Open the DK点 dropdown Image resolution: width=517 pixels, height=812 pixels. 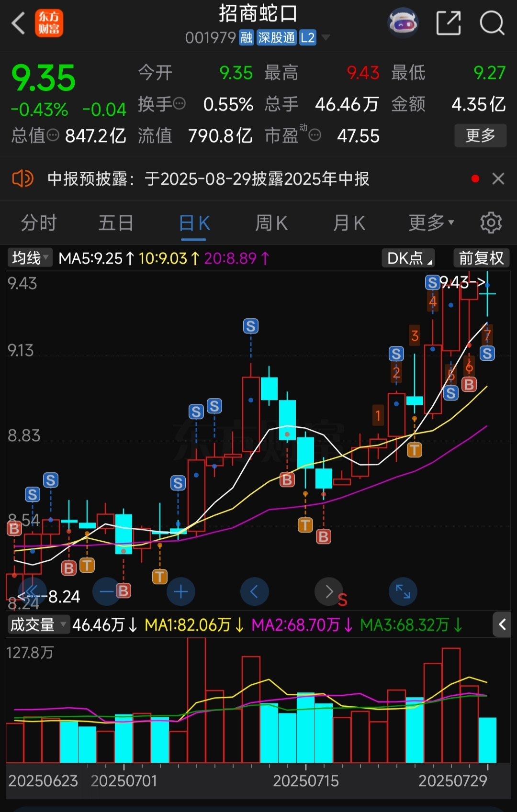click(x=408, y=258)
